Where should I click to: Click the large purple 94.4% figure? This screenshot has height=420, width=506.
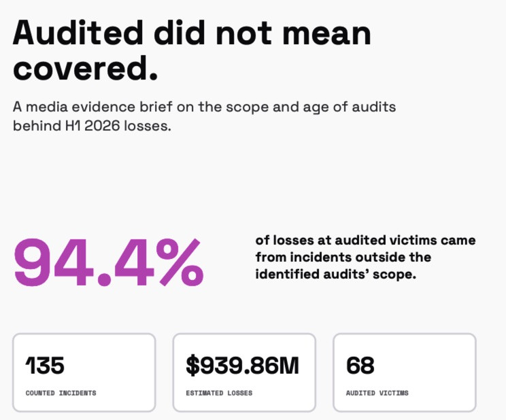coord(109,262)
